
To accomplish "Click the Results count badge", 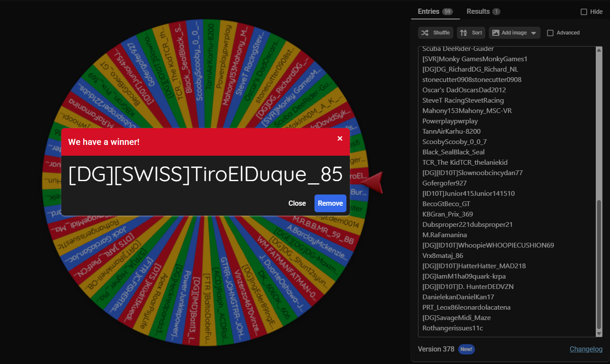I will click(x=496, y=12).
